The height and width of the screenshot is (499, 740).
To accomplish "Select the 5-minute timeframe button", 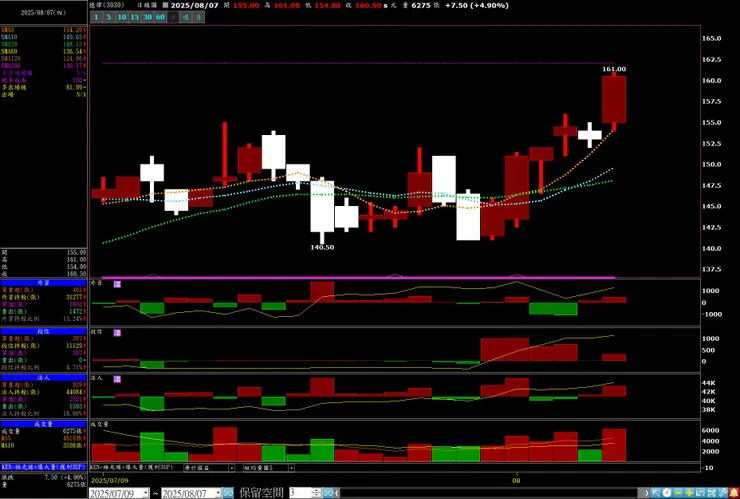I will (x=109, y=17).
